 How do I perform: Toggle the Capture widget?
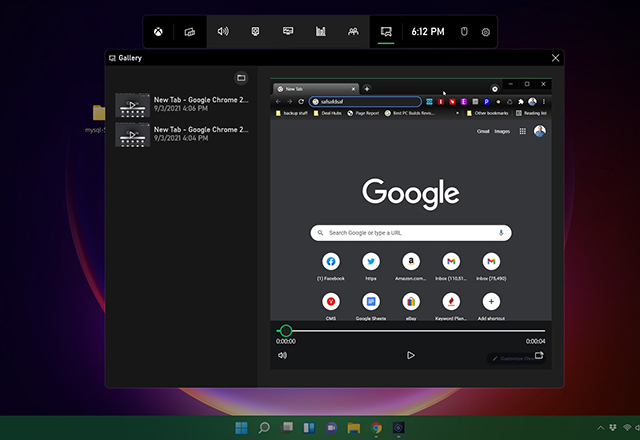255,32
